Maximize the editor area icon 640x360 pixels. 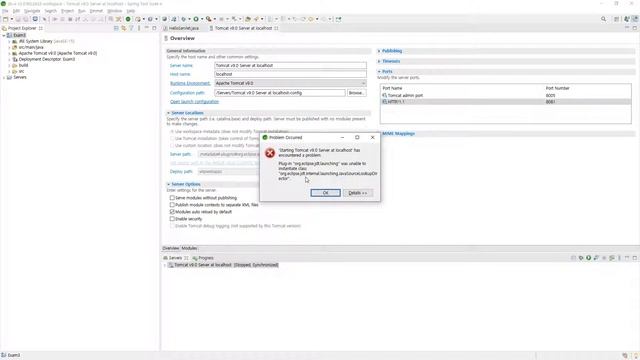(x=635, y=28)
